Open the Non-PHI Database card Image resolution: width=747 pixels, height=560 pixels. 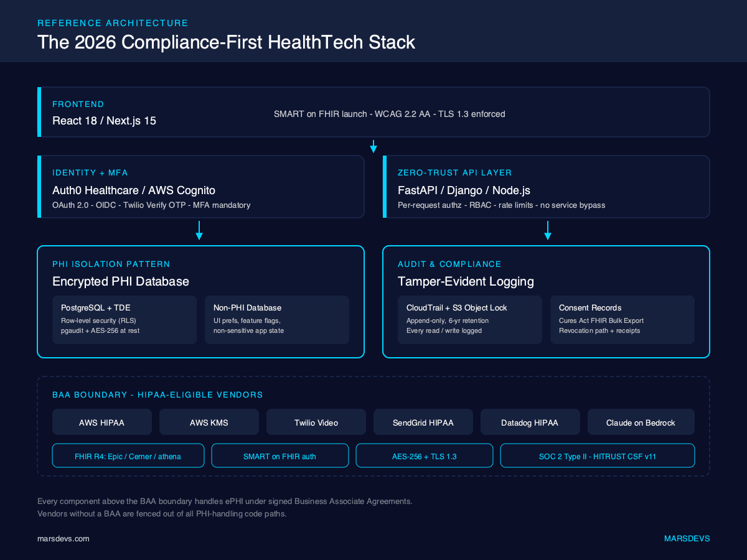tap(277, 320)
